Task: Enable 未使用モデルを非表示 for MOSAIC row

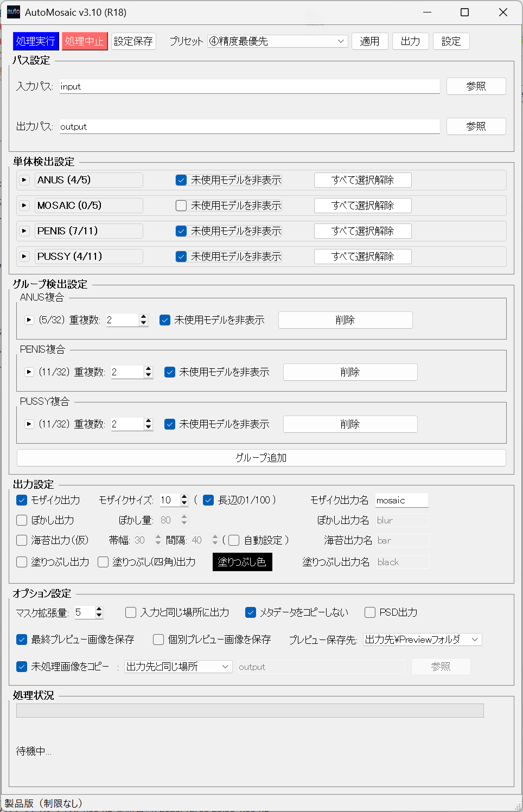Action: (181, 206)
